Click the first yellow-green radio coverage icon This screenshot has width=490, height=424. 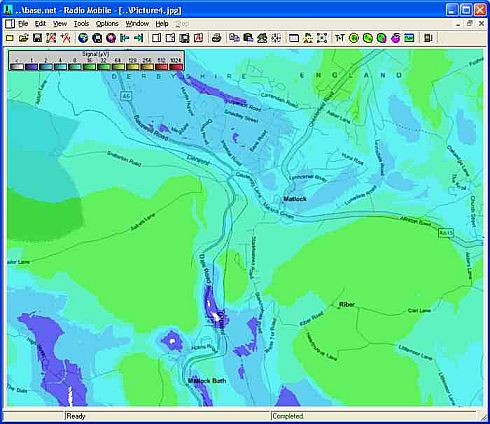tap(354, 38)
